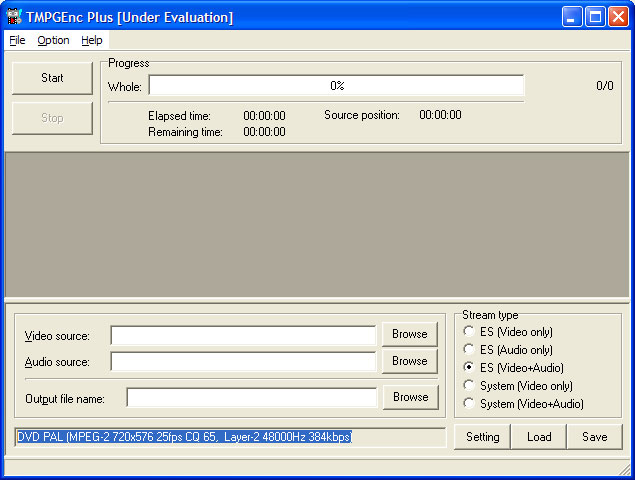This screenshot has height=480, width=635.
Task: Maximize the TMPGEnc Plus window
Action: point(595,17)
